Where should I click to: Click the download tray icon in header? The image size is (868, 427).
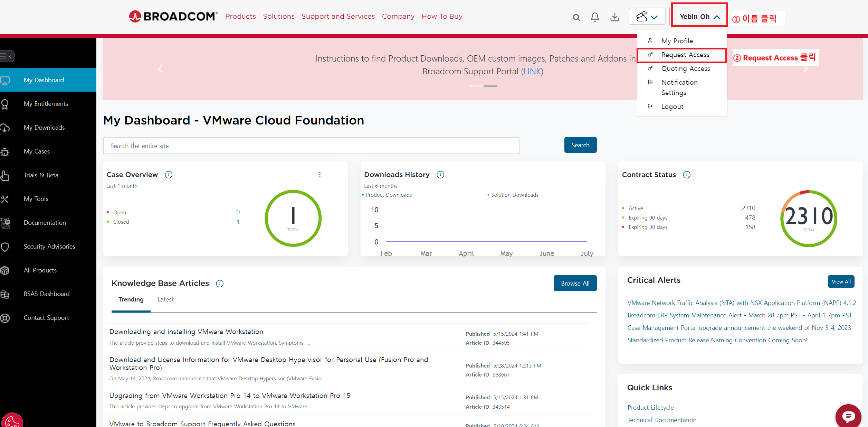click(615, 17)
